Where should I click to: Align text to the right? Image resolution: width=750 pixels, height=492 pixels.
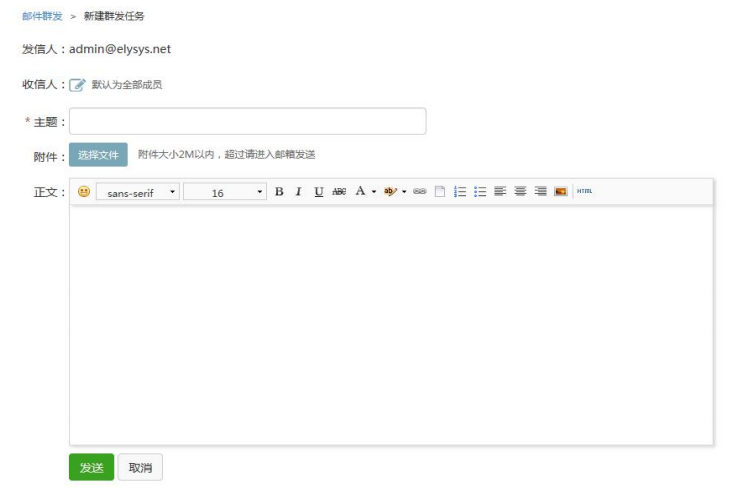pos(540,191)
